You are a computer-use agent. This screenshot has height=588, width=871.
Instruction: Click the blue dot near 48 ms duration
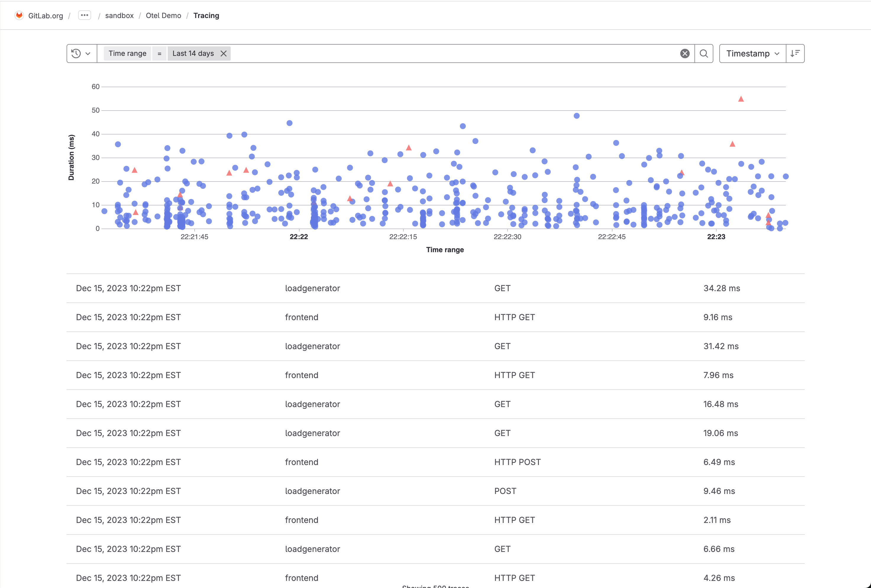[x=576, y=116]
